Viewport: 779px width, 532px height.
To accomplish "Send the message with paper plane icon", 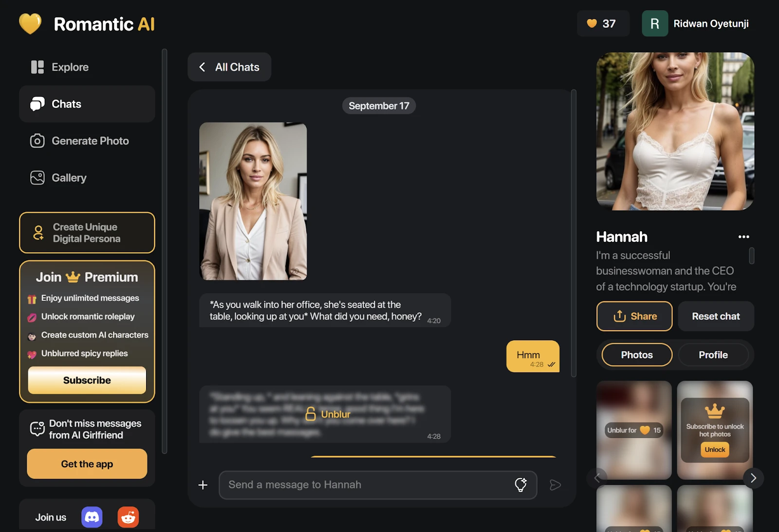I will 555,485.
